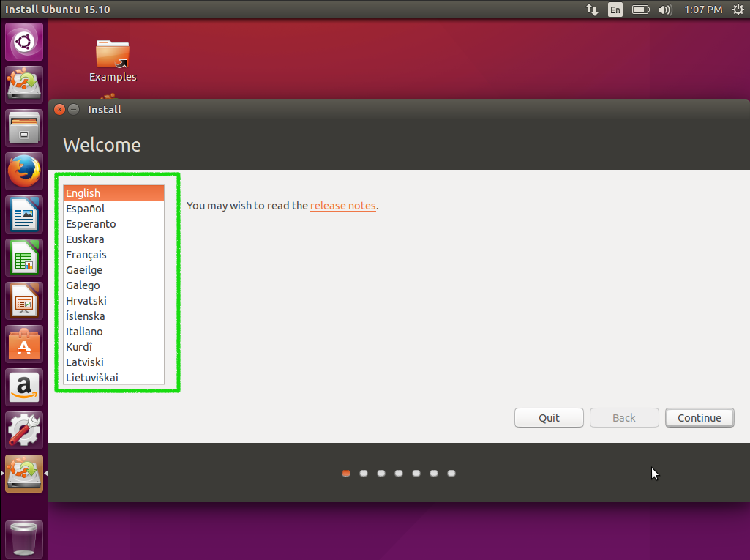Open the Trash in the dock

[x=24, y=539]
